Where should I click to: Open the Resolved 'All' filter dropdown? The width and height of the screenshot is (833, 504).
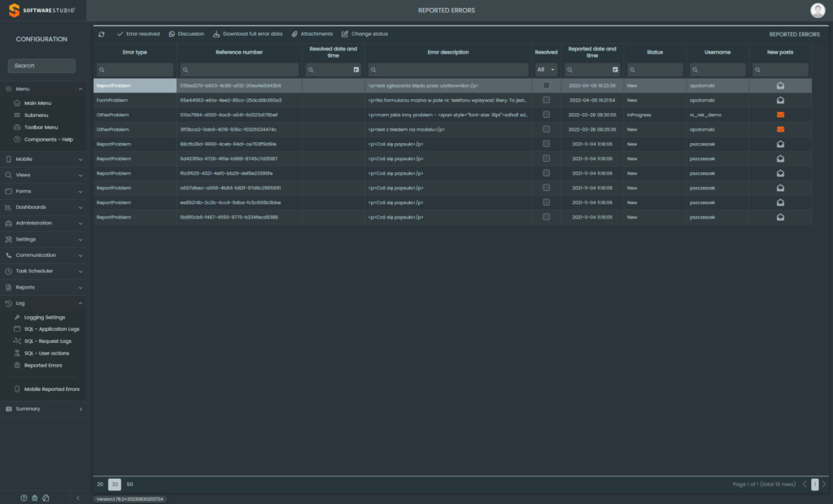pyautogui.click(x=546, y=70)
